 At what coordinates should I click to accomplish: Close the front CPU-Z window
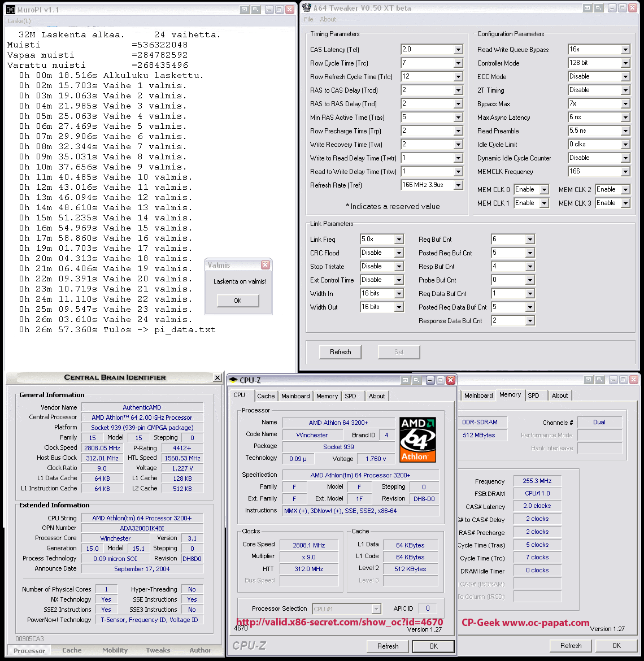(x=451, y=380)
